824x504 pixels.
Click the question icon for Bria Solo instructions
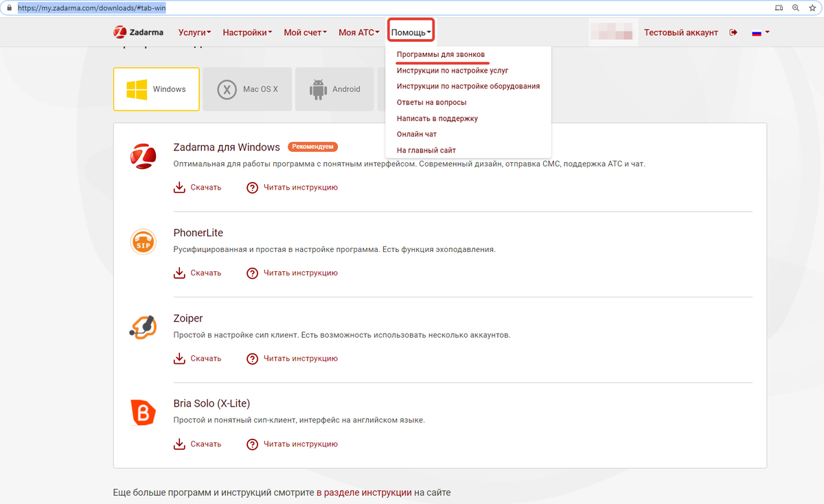[252, 444]
